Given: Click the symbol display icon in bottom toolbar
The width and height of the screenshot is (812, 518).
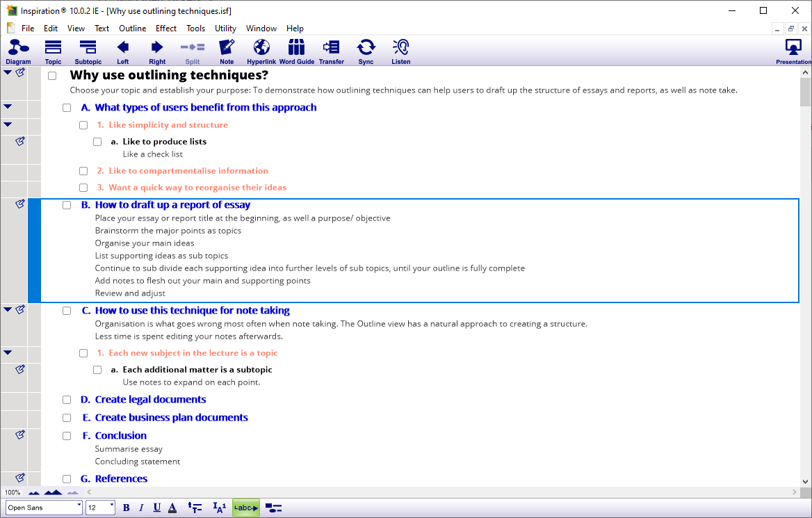Looking at the screenshot, I should click(273, 508).
